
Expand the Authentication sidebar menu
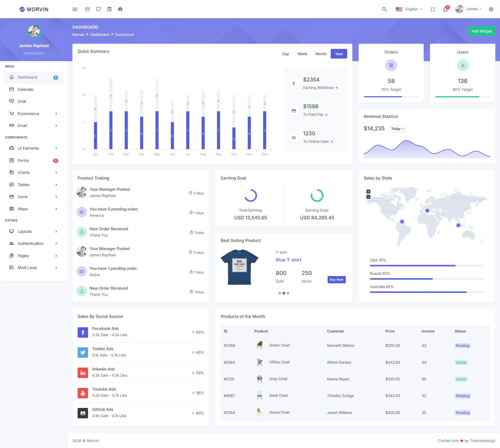pos(34,244)
